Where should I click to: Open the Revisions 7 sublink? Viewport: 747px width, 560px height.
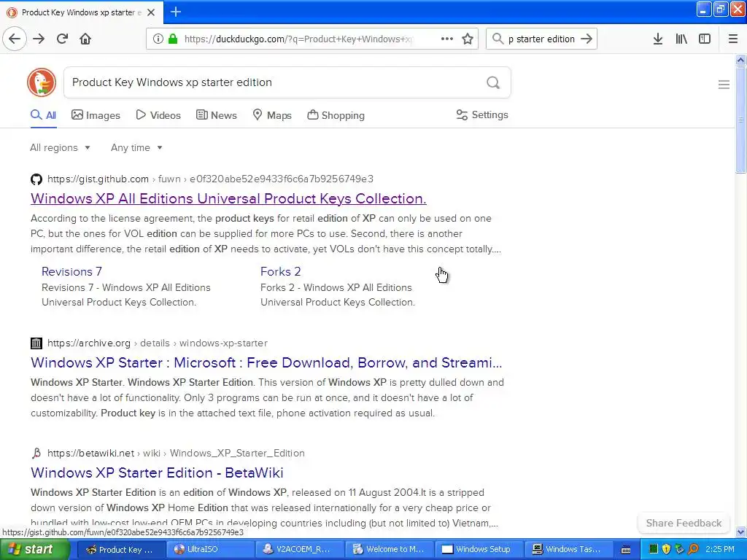tap(71, 271)
